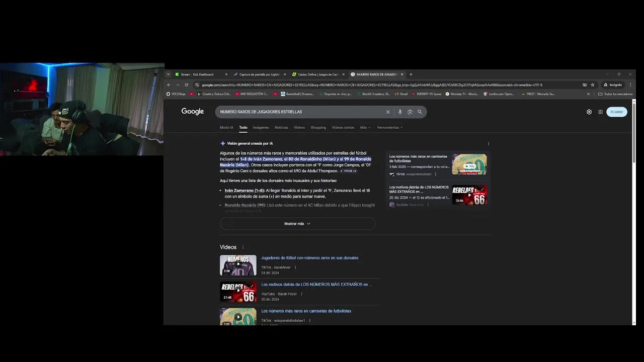Expand the Herramientas tools dropdown
644x362 pixels.
[x=390, y=128]
